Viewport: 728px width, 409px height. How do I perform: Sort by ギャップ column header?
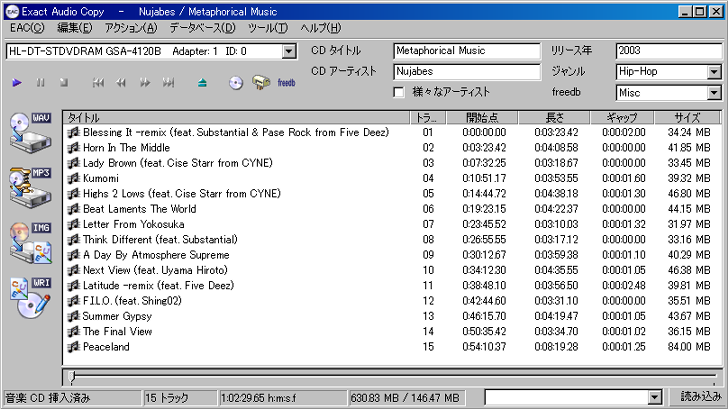(x=622, y=118)
